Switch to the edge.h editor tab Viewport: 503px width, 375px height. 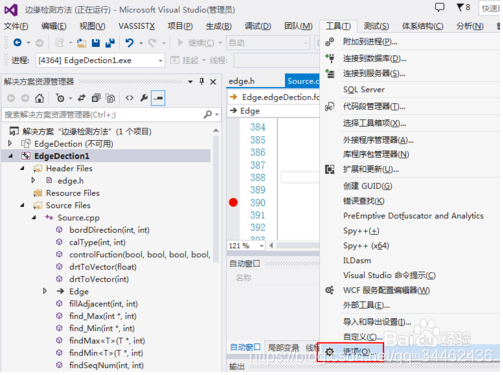[241, 81]
